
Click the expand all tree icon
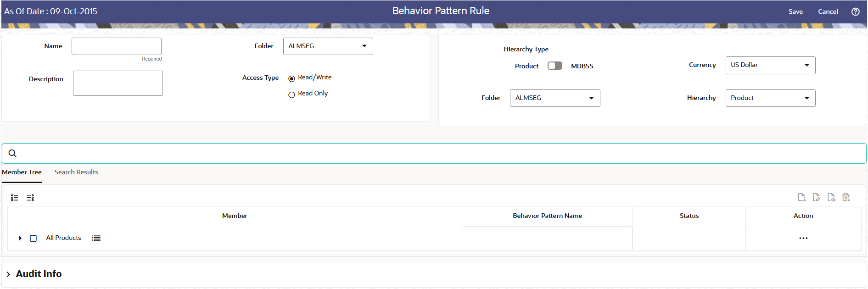point(15,198)
